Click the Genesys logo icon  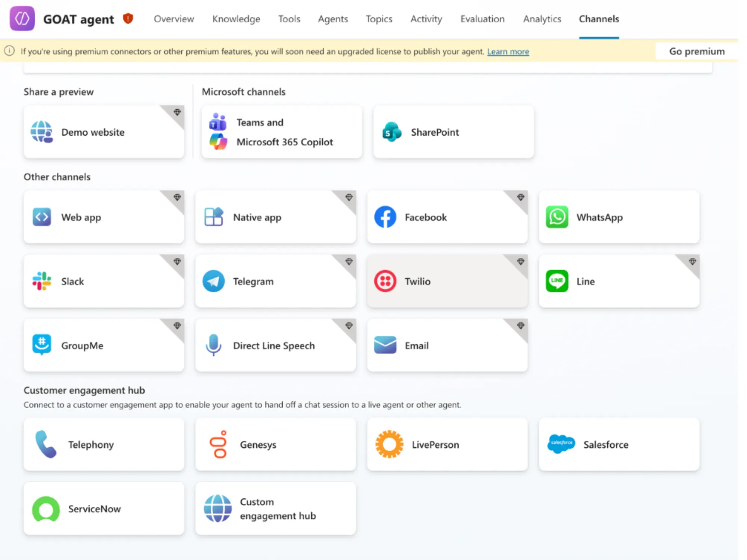click(x=219, y=444)
